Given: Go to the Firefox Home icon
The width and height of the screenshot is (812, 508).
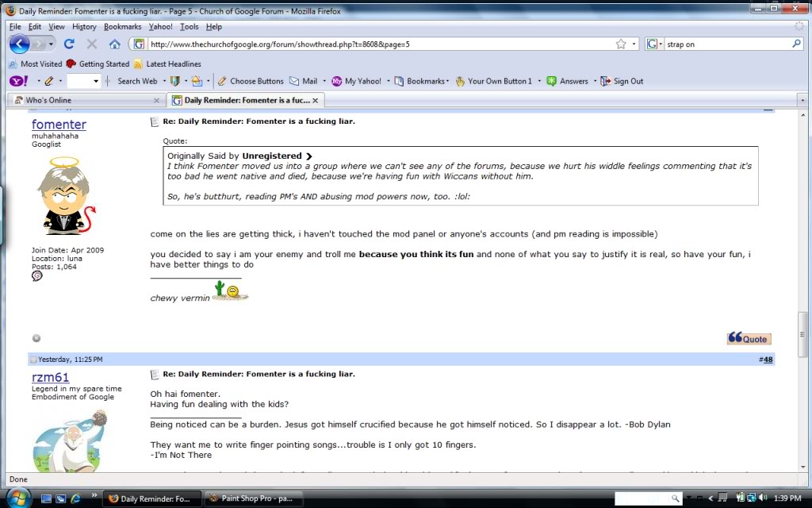Looking at the screenshot, I should tap(114, 44).
